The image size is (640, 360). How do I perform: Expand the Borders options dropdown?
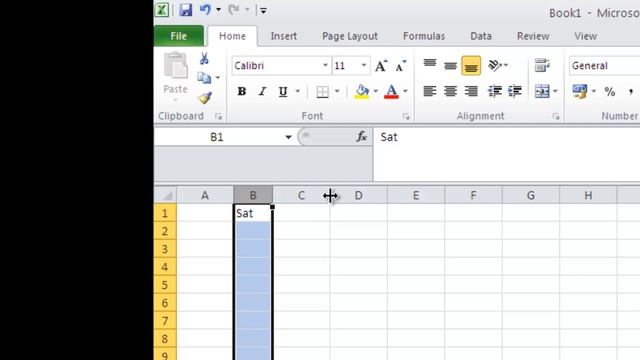tap(337, 91)
